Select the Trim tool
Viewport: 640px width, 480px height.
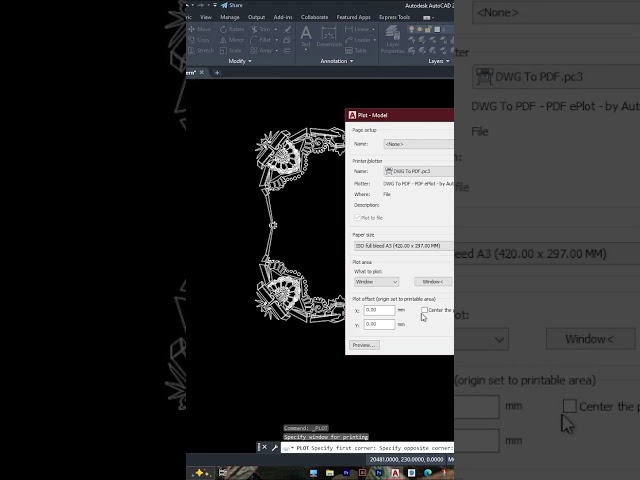tap(261, 29)
